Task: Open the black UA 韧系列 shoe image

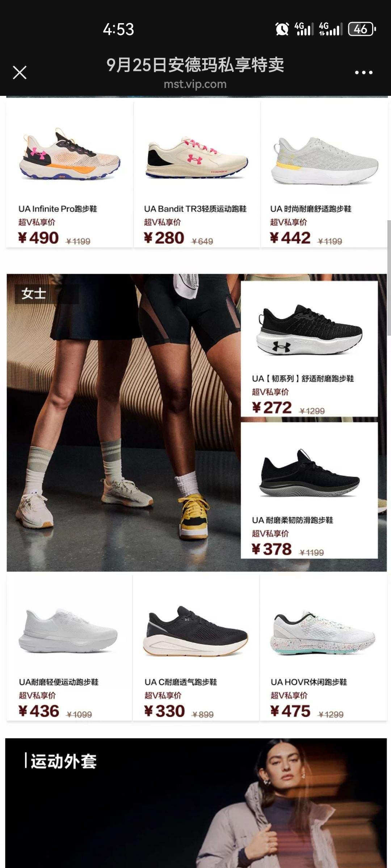Action: [x=310, y=329]
